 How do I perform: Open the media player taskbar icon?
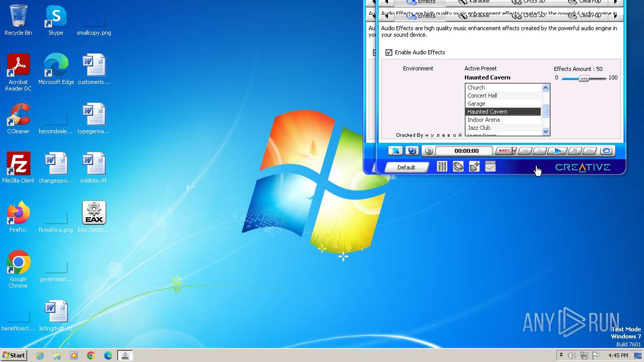(x=74, y=355)
